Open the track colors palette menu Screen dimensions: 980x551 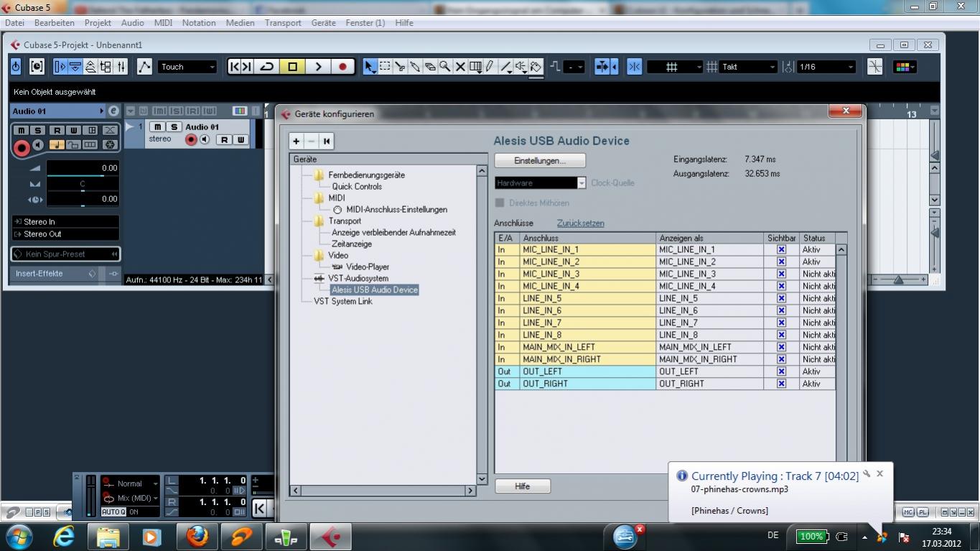903,67
